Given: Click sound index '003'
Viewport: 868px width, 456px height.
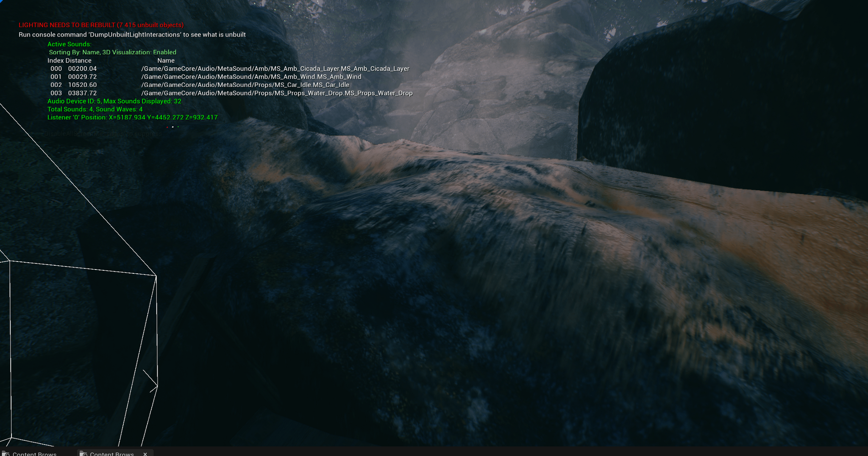Looking at the screenshot, I should [x=56, y=93].
